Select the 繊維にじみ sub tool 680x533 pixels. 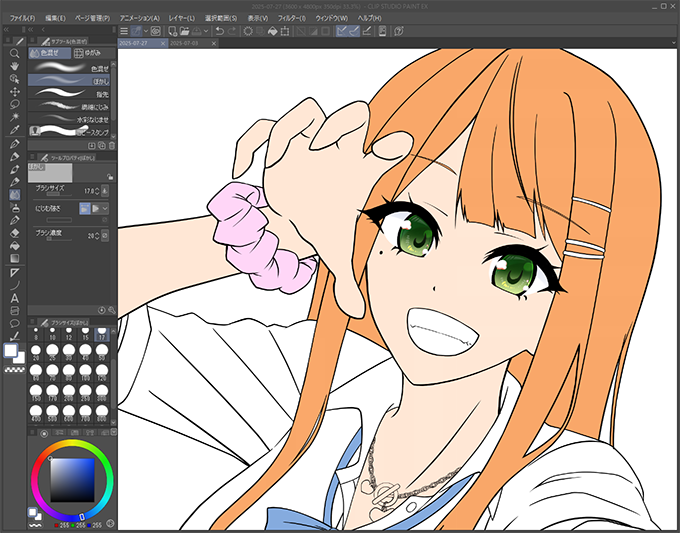point(69,106)
